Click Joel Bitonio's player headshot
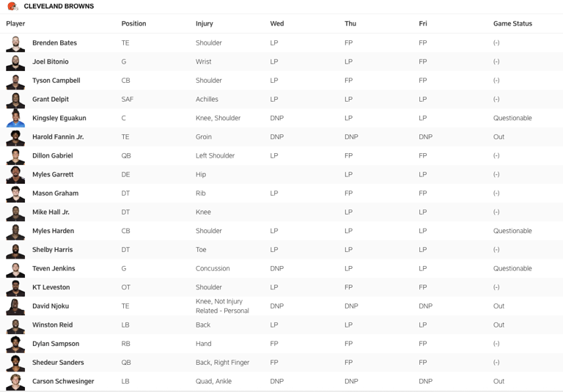 pos(15,62)
